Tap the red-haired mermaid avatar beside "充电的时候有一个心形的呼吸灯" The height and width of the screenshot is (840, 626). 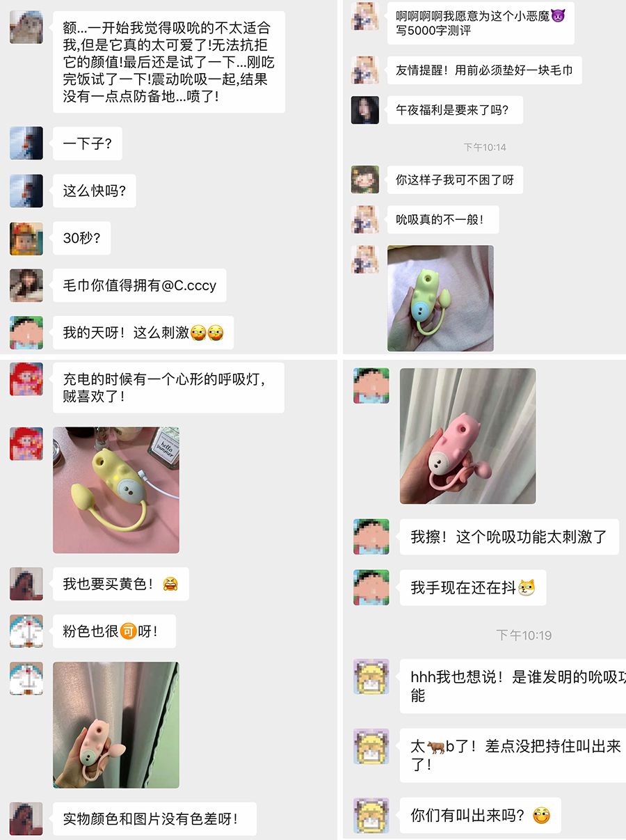26,379
